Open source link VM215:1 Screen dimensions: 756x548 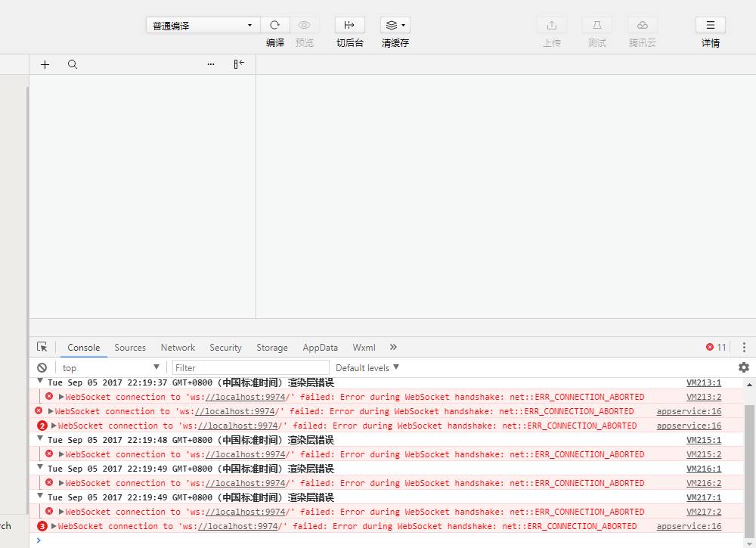pyautogui.click(x=703, y=440)
